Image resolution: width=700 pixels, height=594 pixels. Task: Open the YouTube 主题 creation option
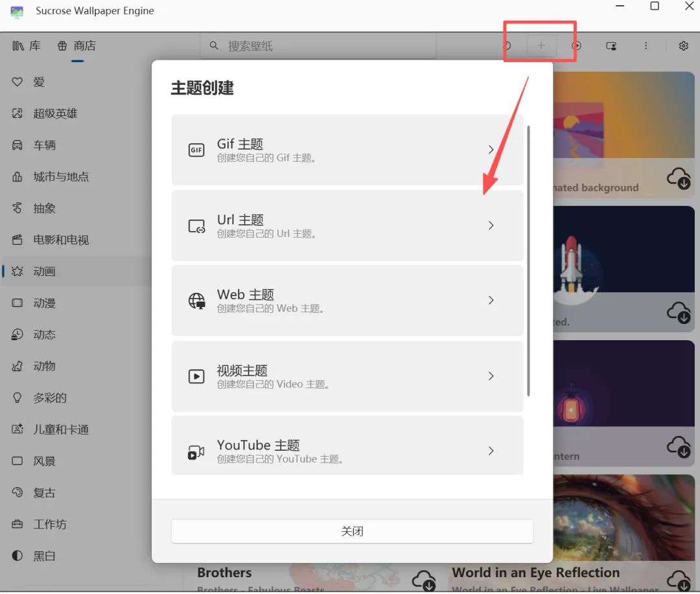click(x=347, y=446)
